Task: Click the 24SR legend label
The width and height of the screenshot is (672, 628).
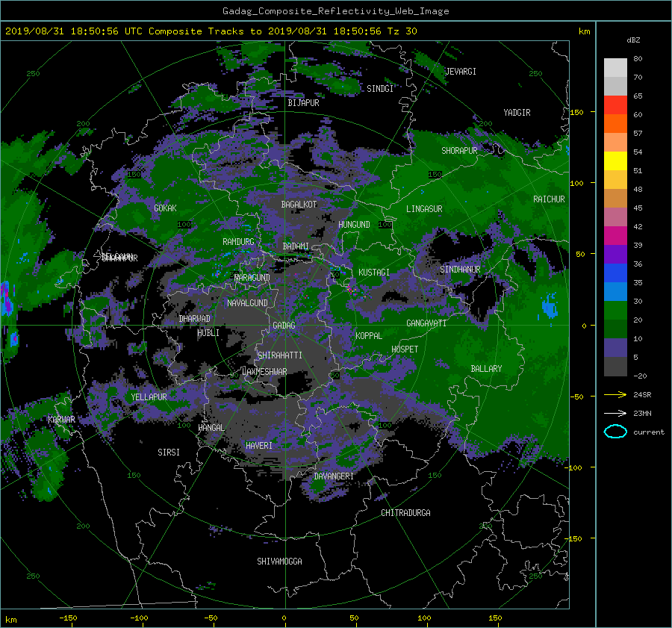Action: click(x=642, y=395)
